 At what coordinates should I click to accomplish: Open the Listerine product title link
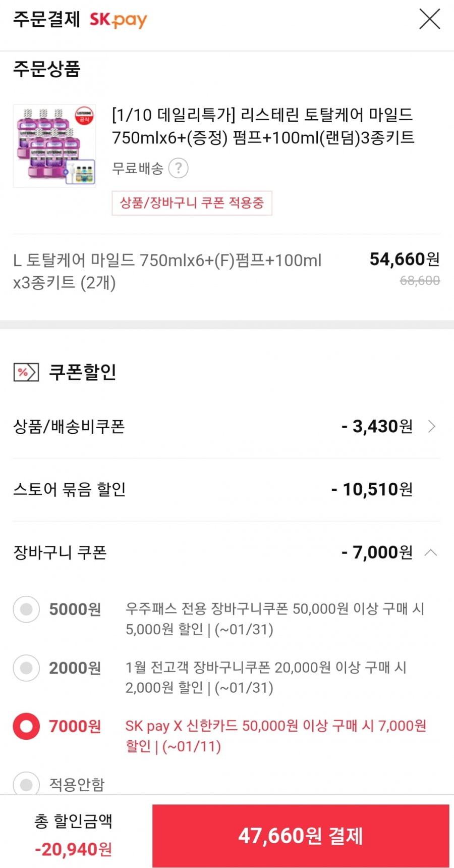[263, 126]
